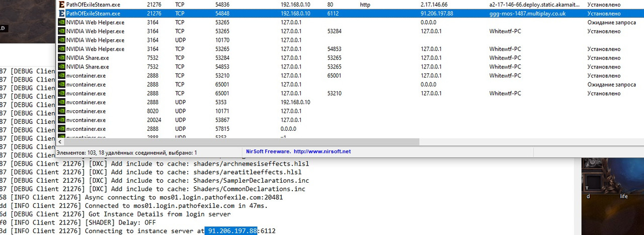
Task: Click NVIDIA Web Helper icon in UDP 10170 row
Action: click(x=61, y=40)
